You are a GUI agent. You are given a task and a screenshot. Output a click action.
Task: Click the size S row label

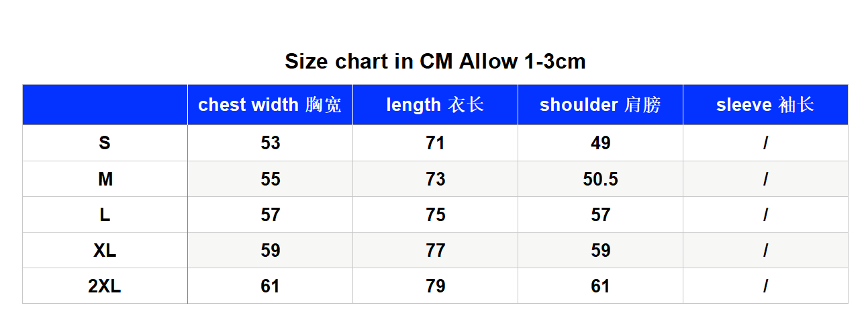pyautogui.click(x=105, y=143)
